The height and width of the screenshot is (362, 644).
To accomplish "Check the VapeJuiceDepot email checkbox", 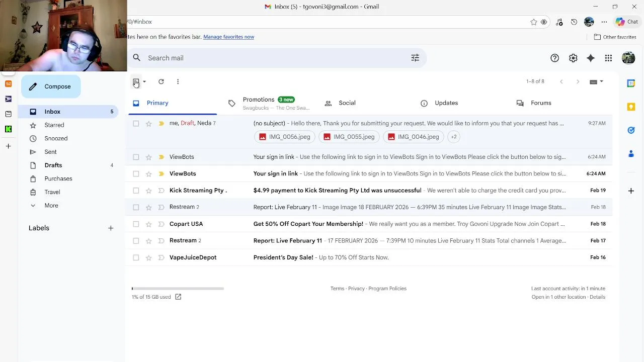I will tap(136, 258).
